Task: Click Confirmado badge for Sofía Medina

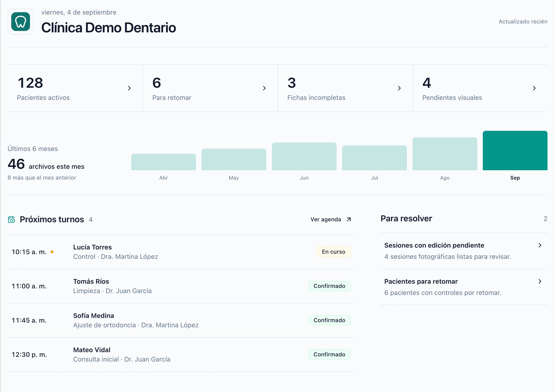Action: coord(329,320)
